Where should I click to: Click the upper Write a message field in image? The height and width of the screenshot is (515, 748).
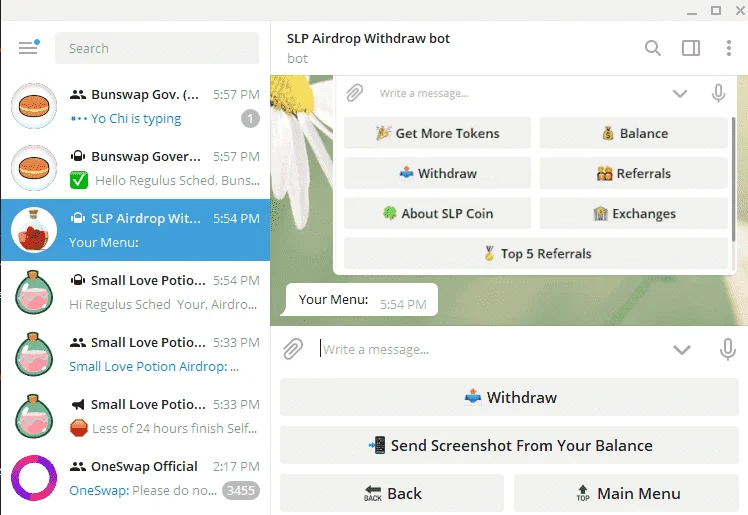[x=424, y=93]
